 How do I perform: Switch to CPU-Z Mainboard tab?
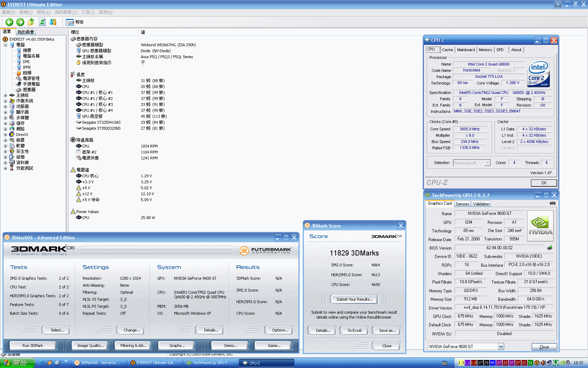pos(466,50)
